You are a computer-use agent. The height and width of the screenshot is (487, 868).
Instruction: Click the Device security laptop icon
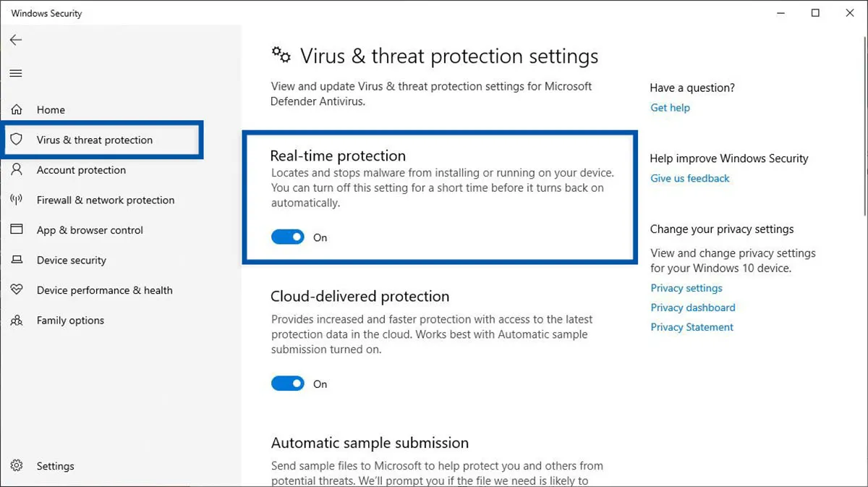[17, 261]
